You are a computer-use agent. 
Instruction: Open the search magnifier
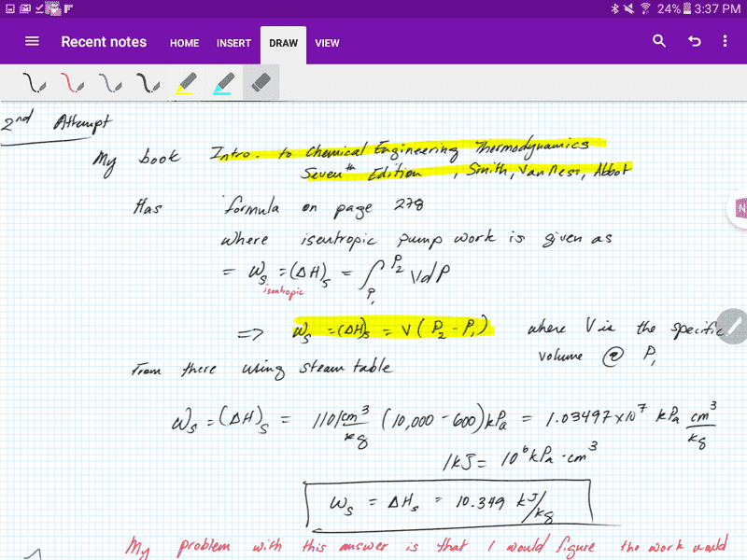pos(659,41)
